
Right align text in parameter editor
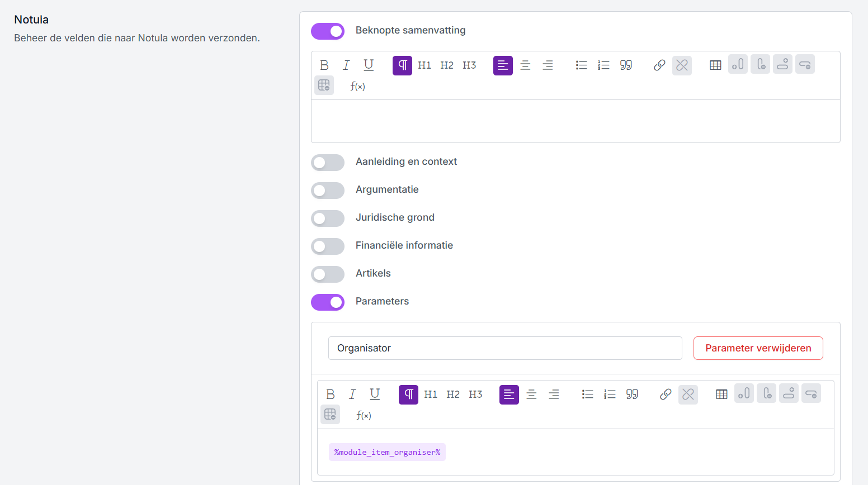tap(554, 394)
